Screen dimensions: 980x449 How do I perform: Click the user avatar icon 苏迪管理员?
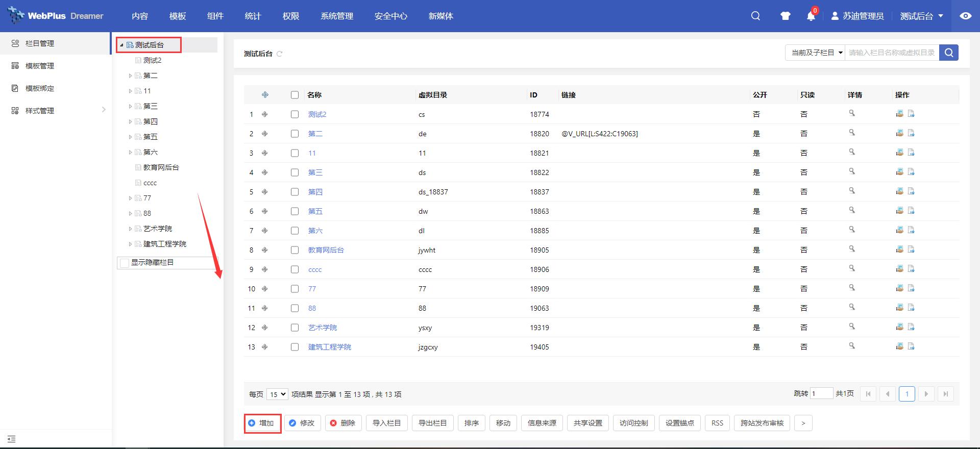[x=835, y=16]
